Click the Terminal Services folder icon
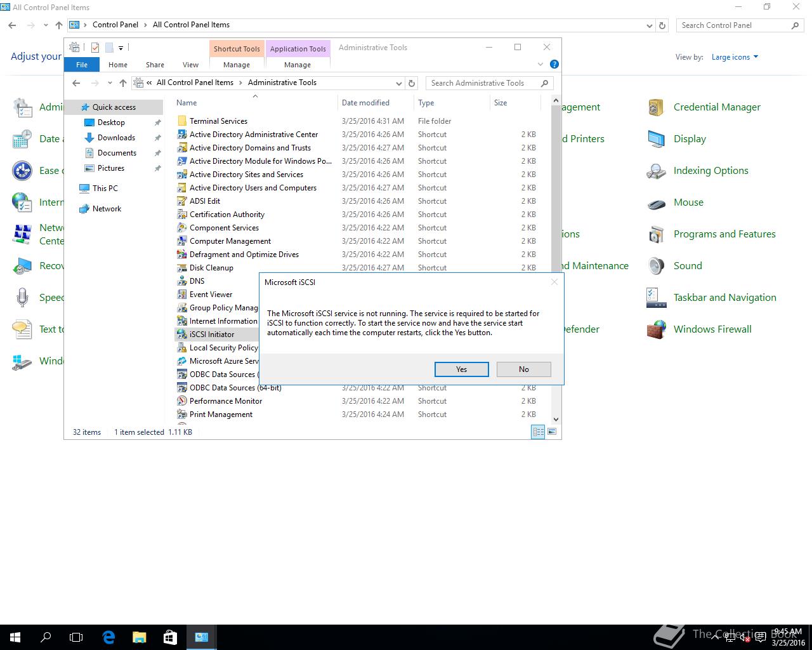This screenshot has width=812, height=650. pos(182,121)
